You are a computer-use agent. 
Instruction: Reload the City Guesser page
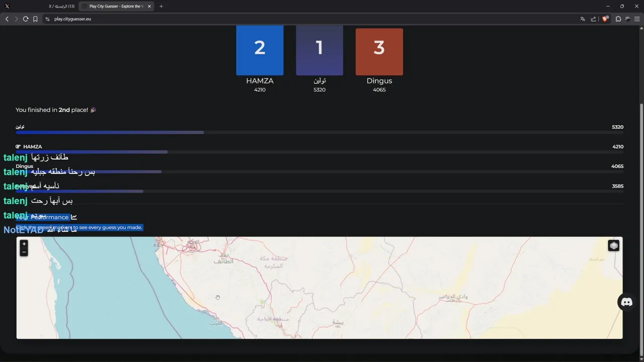26,19
